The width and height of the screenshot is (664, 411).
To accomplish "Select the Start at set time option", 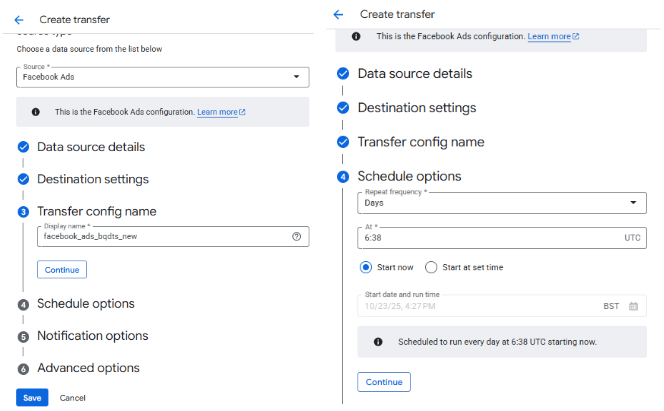I will [x=431, y=267].
